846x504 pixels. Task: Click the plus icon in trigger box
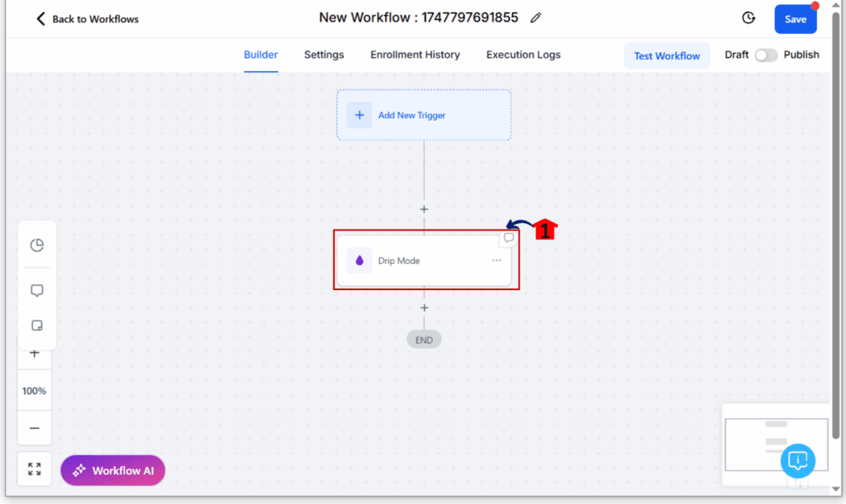pos(359,115)
